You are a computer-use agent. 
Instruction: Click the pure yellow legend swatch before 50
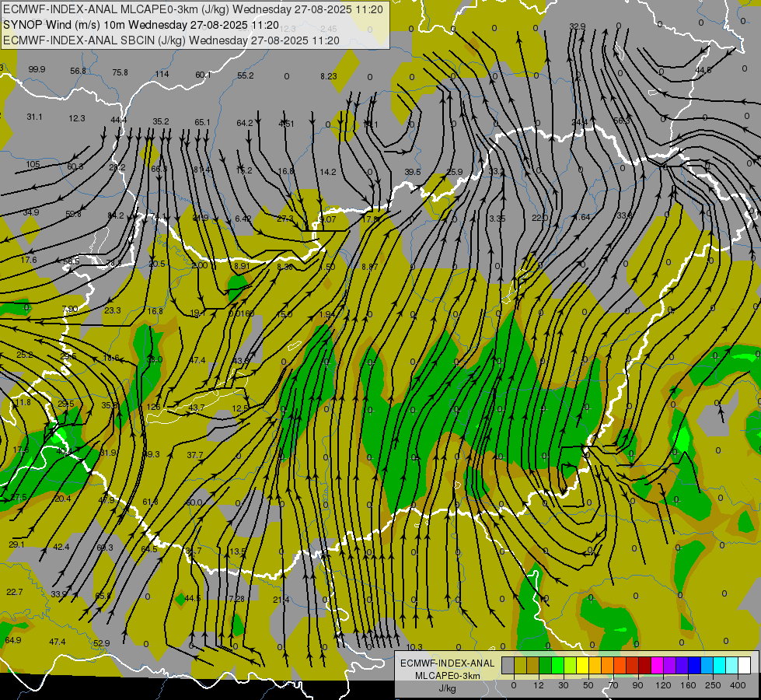click(x=583, y=665)
